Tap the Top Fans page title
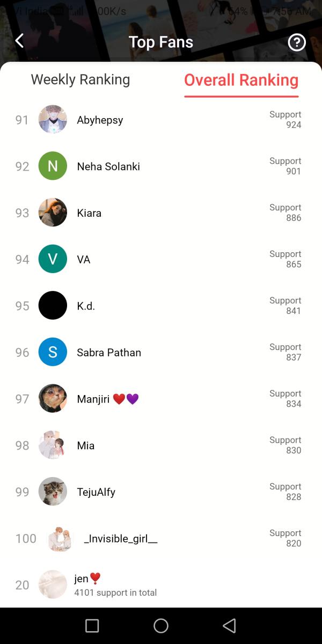Viewport: 322px width, 644px height. point(161,42)
